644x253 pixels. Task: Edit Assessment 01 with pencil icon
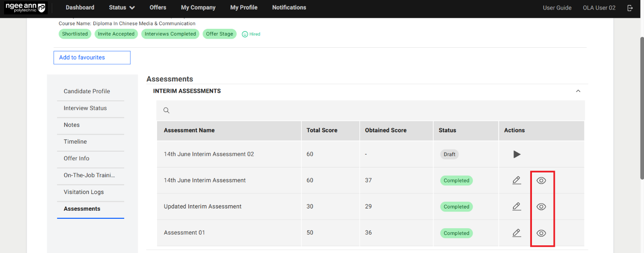(x=517, y=233)
